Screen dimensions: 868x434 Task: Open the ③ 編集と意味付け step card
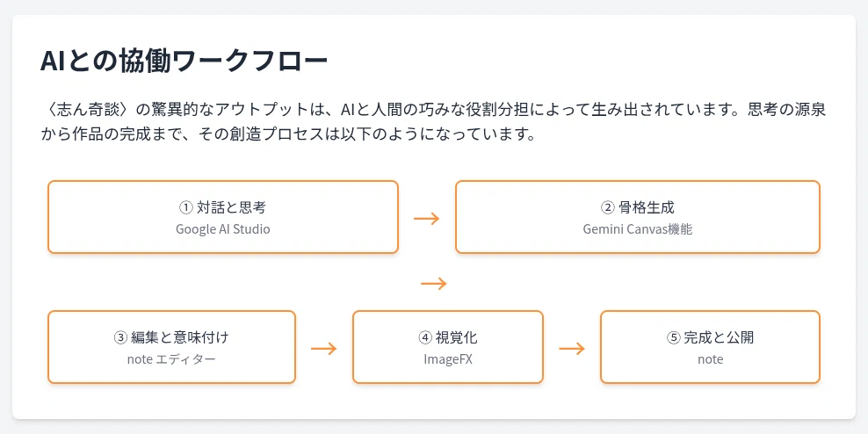pos(171,347)
